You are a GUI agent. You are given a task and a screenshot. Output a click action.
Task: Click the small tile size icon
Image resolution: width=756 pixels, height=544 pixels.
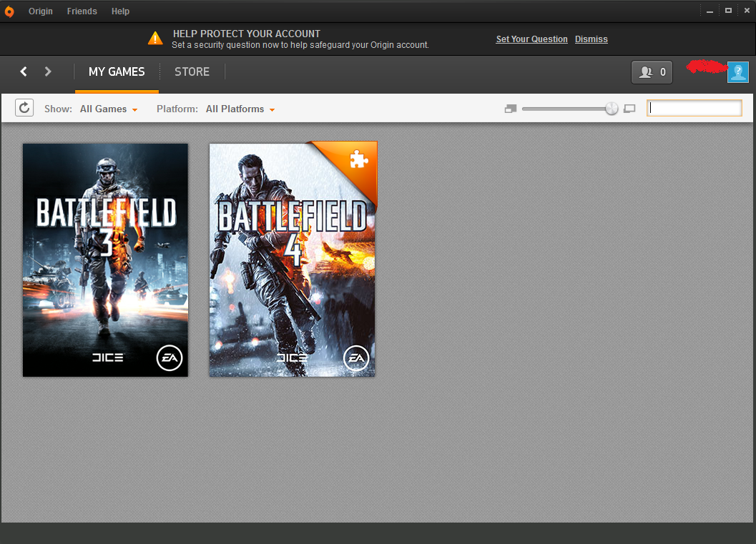[511, 109]
